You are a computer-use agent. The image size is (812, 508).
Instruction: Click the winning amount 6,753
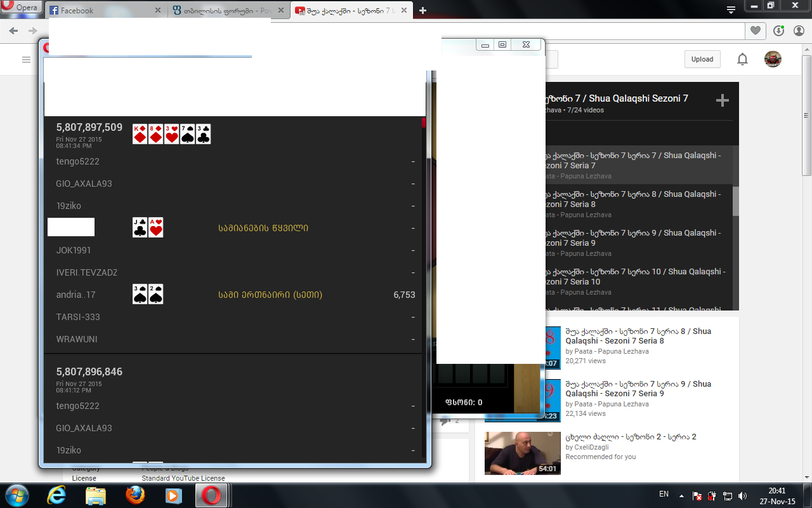(404, 295)
